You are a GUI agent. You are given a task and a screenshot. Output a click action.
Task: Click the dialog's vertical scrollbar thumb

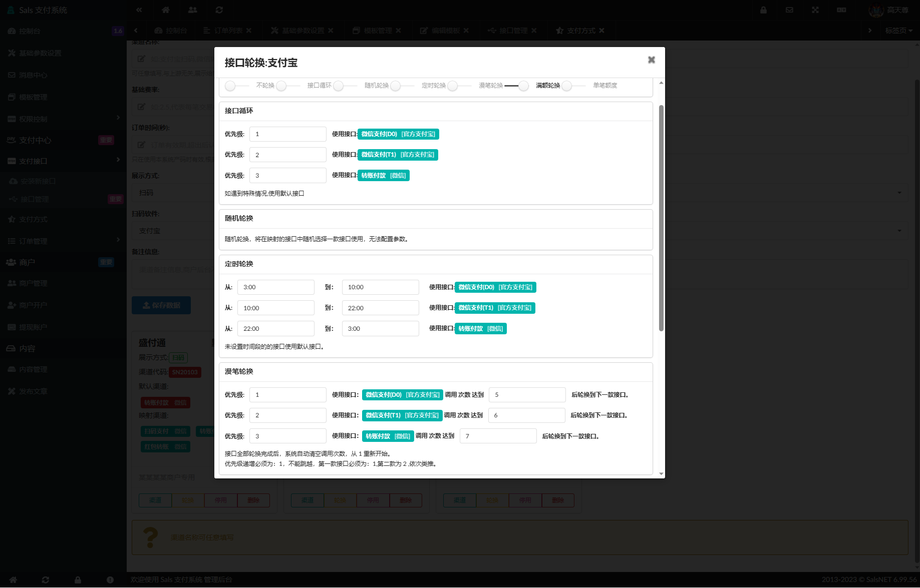pyautogui.click(x=661, y=218)
